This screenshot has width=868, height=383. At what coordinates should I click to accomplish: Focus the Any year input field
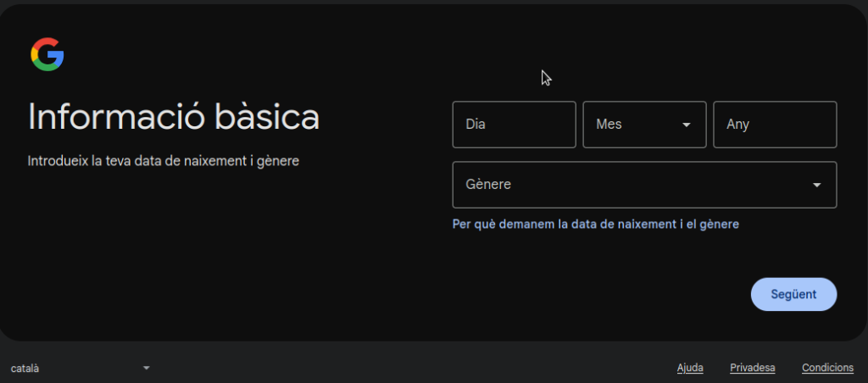(775, 125)
